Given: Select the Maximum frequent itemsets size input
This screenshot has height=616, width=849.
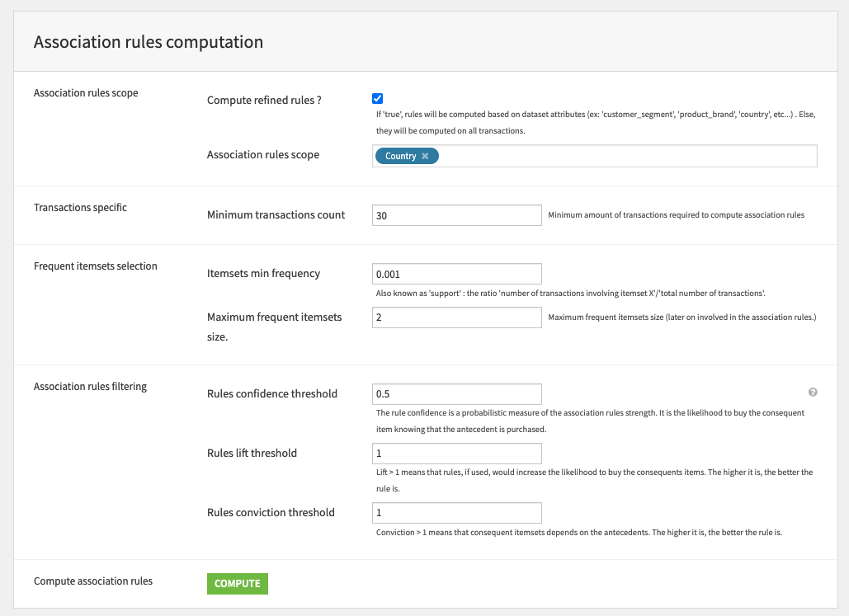Looking at the screenshot, I should [456, 317].
